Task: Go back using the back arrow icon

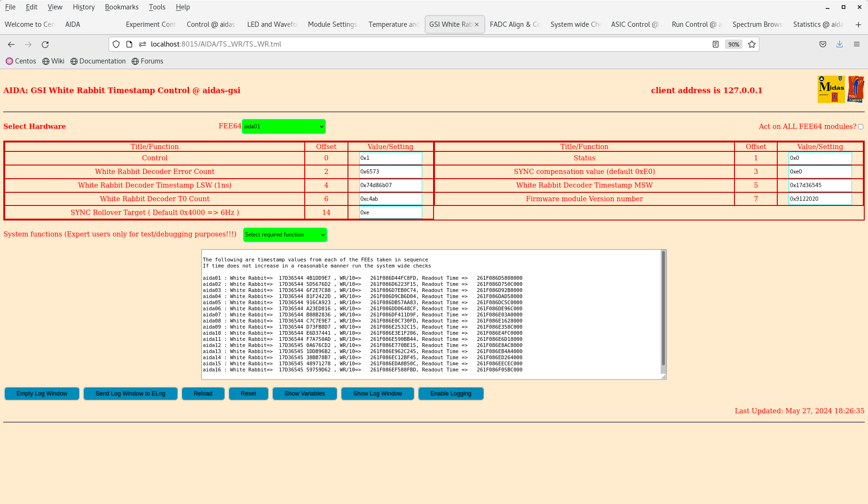Action: pos(11,44)
